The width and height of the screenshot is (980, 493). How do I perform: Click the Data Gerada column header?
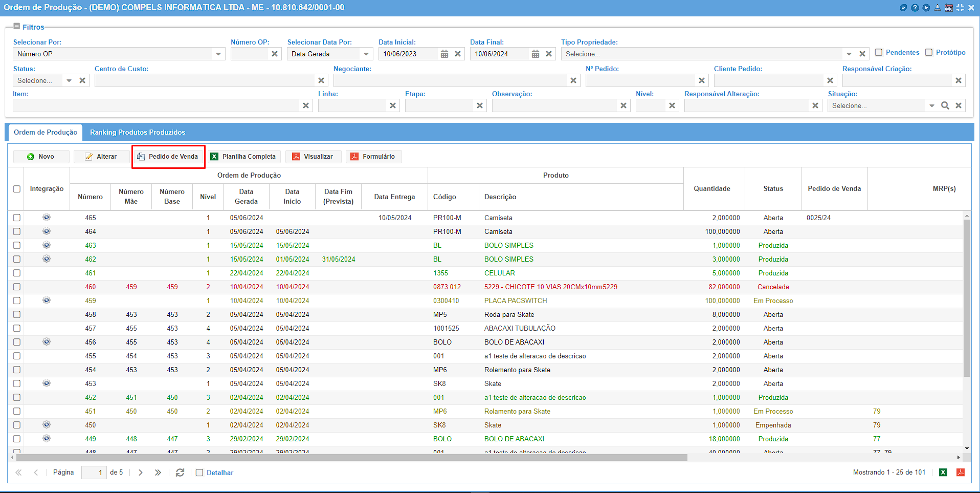click(x=246, y=197)
